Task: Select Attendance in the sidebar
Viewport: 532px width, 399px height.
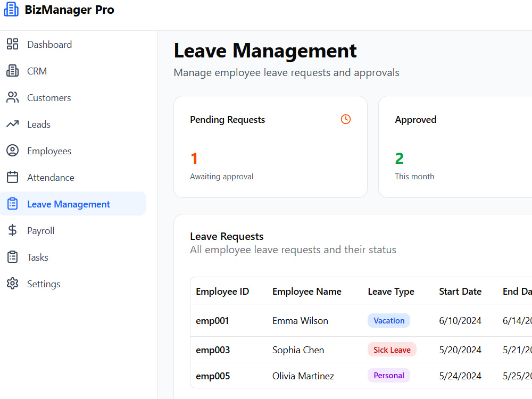Action: point(73,177)
